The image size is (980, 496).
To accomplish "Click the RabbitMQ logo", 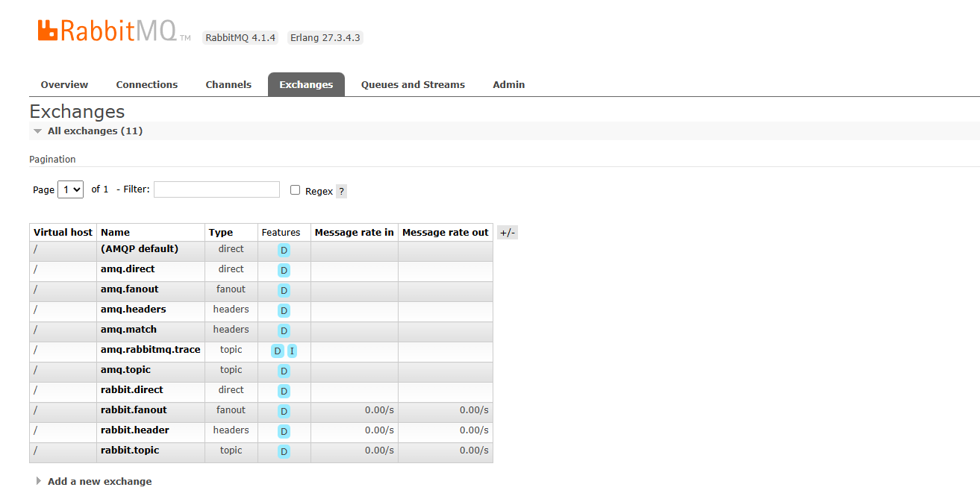I will click(114, 31).
